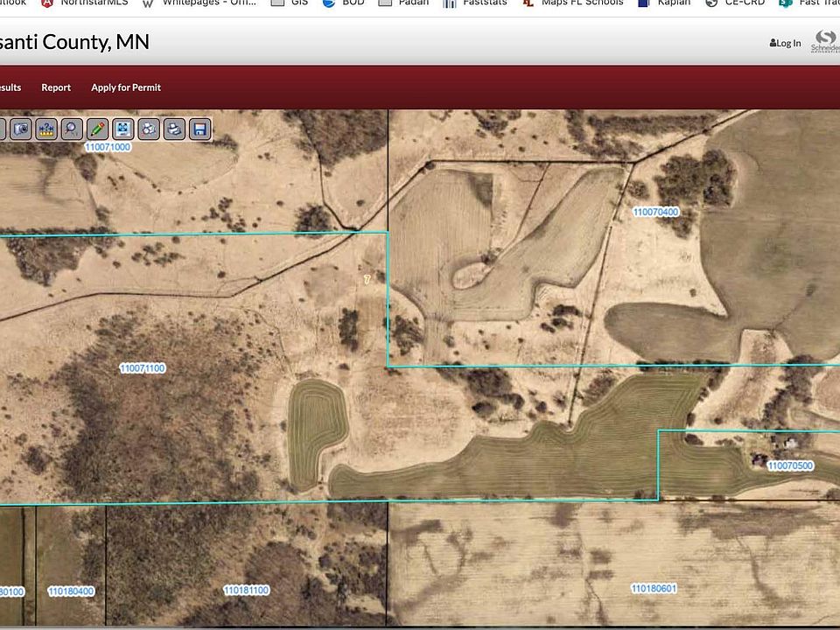Open the Padan bookmarks folder
The image size is (840, 630).
(x=404, y=3)
